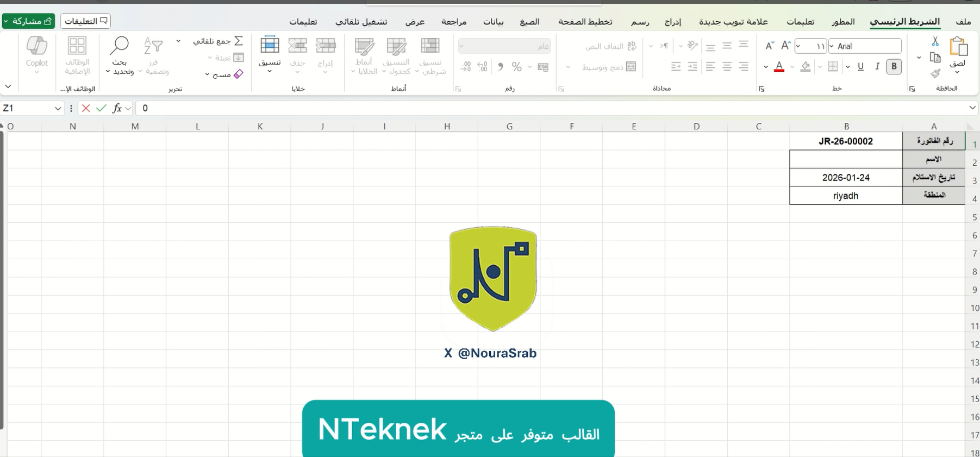
Task: Toggle Underline formatting button
Action: (860, 66)
